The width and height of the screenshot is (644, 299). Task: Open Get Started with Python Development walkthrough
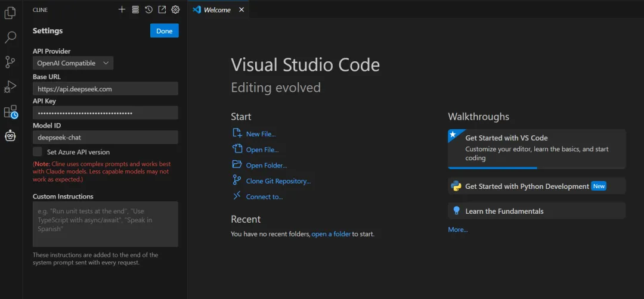pyautogui.click(x=527, y=186)
